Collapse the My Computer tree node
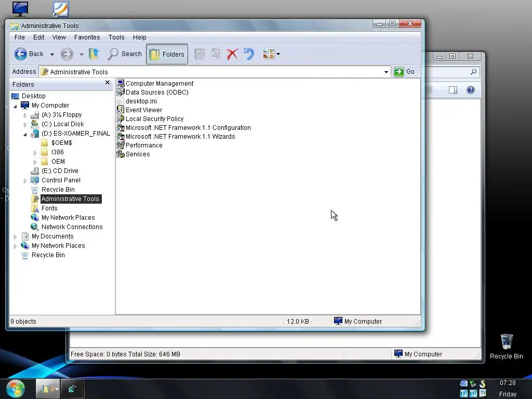 (x=15, y=106)
